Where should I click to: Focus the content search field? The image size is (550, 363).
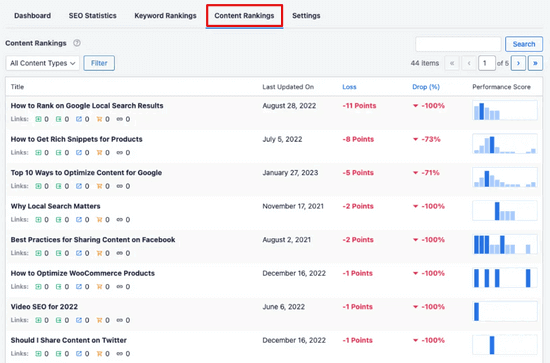[x=458, y=44]
